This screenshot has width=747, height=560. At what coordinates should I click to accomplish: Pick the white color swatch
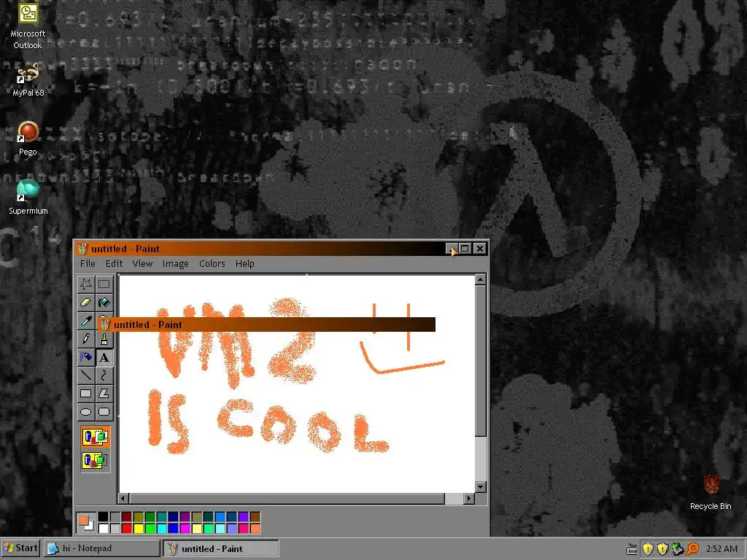(x=104, y=528)
